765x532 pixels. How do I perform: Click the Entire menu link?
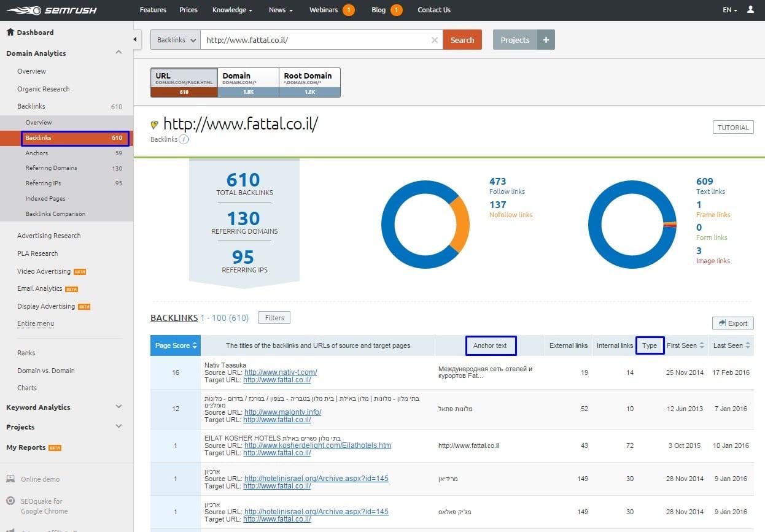[x=36, y=323]
